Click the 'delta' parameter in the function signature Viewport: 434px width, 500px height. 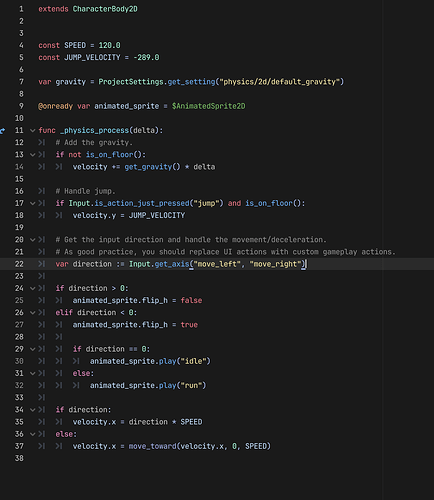(144, 131)
